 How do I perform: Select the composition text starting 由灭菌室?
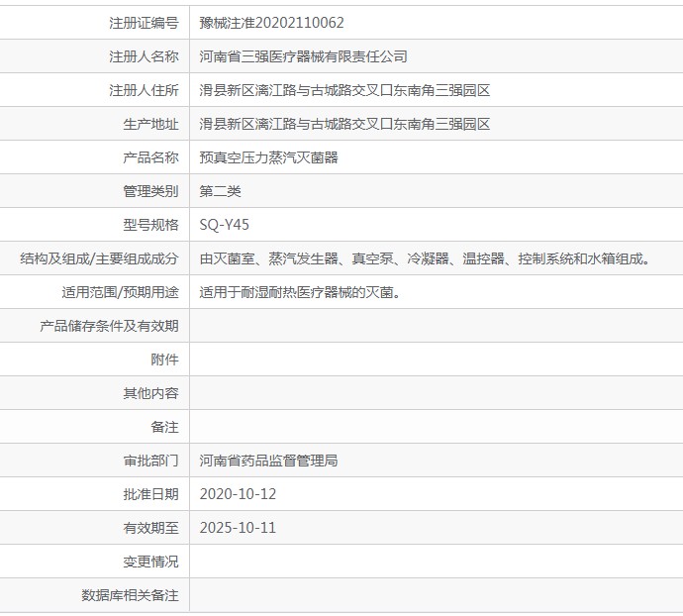pyautogui.click(x=426, y=258)
